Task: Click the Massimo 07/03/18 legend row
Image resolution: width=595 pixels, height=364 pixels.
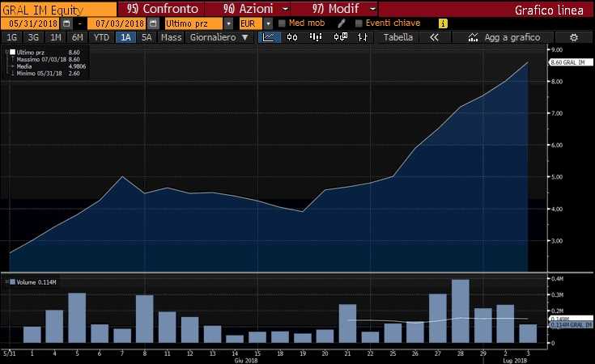Action: (x=48, y=60)
